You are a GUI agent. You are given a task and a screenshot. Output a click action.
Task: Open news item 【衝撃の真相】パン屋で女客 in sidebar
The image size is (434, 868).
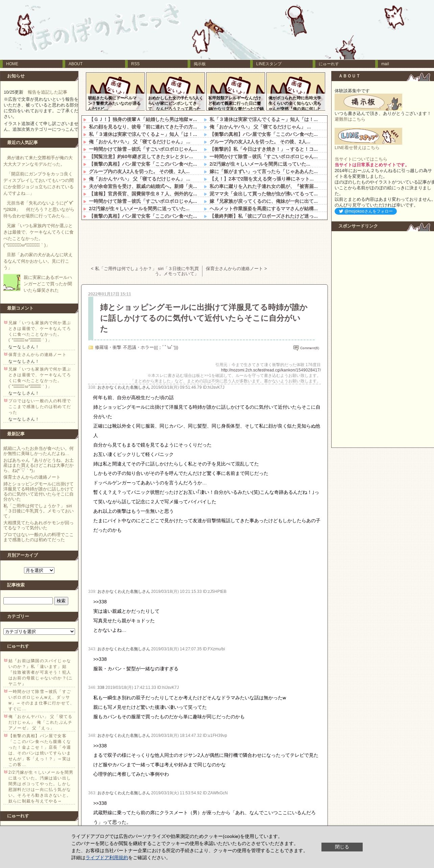pos(40,750)
